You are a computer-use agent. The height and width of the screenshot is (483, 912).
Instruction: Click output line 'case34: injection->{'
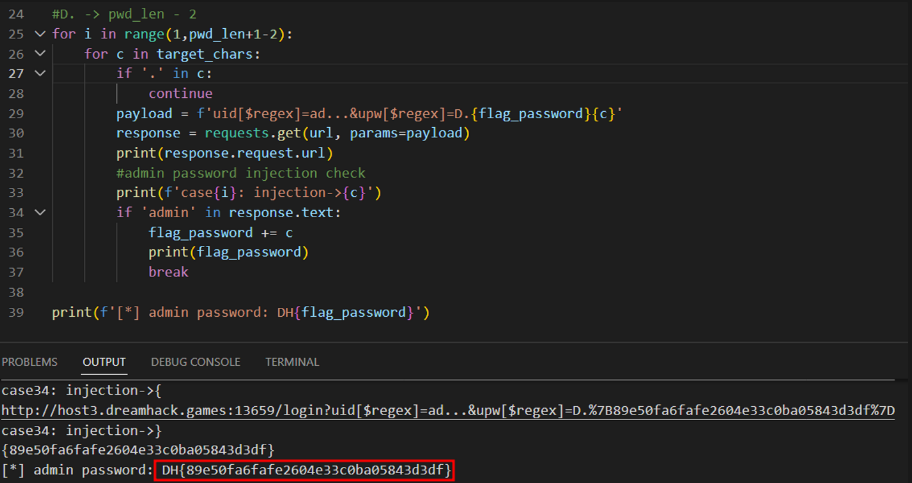point(81,390)
